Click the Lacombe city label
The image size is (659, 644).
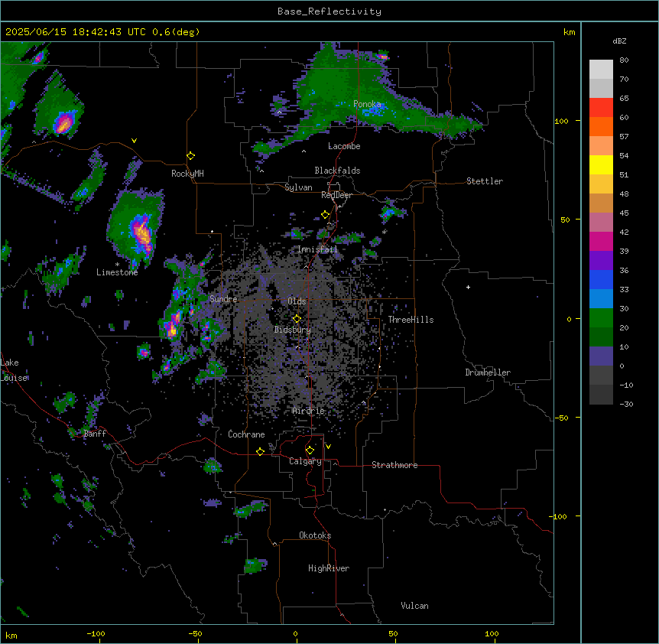point(344,146)
